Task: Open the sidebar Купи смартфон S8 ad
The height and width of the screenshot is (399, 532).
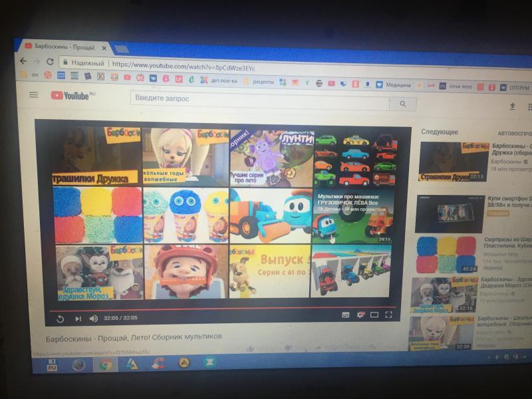Action: [x=450, y=213]
